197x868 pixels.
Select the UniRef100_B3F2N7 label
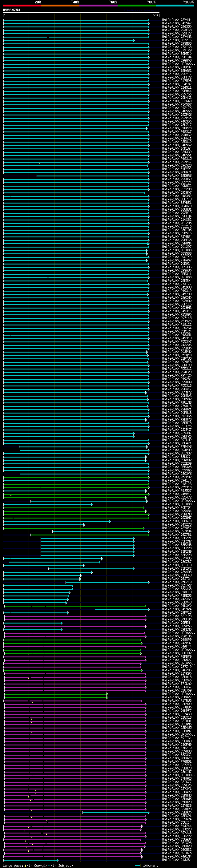(x=177, y=542)
